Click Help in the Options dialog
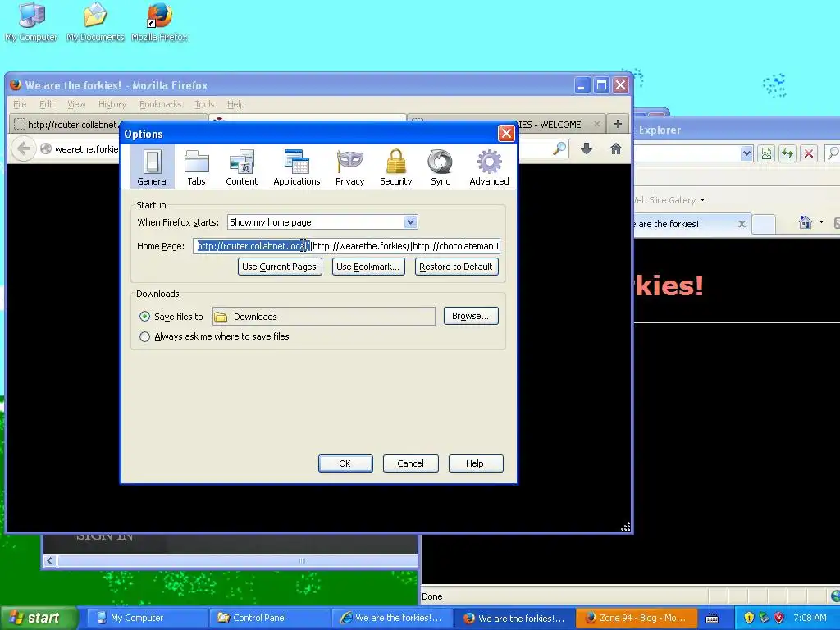840x630 pixels. pos(475,463)
